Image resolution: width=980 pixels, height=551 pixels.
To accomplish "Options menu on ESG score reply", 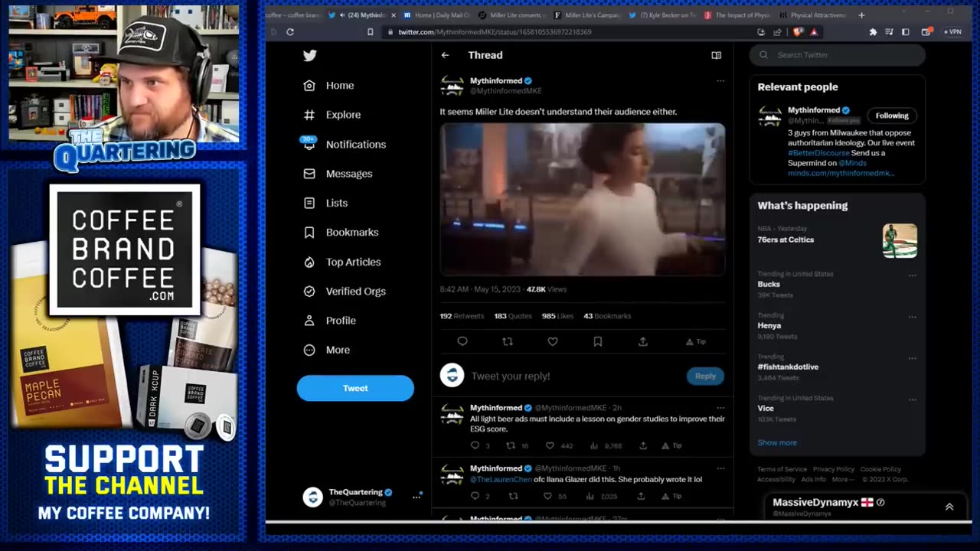I will (x=720, y=408).
